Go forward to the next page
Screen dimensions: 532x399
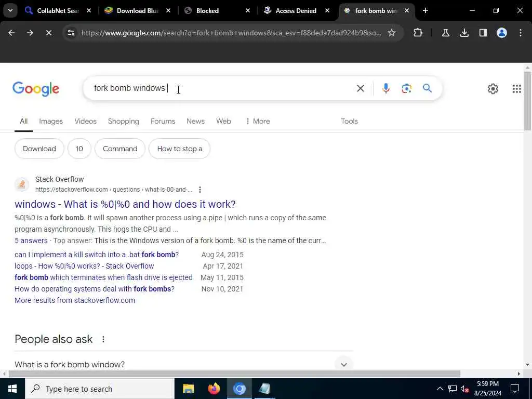point(30,33)
